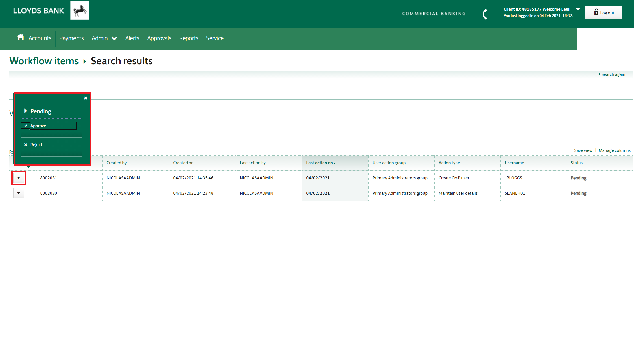
Task: Toggle sort on Last action on column
Action: click(321, 163)
